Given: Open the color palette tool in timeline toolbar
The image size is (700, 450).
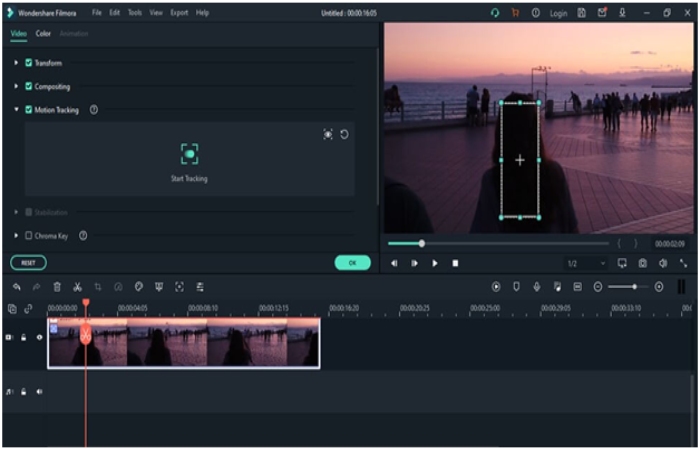Looking at the screenshot, I should pos(139,287).
